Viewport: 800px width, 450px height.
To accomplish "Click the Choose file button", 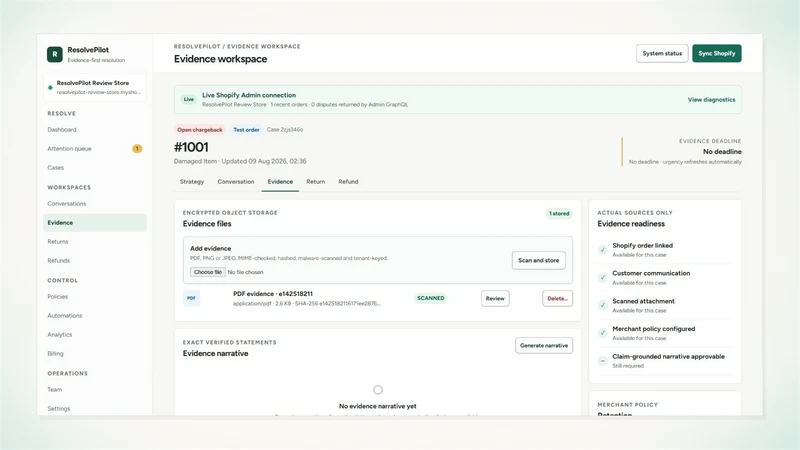I will [x=208, y=272].
